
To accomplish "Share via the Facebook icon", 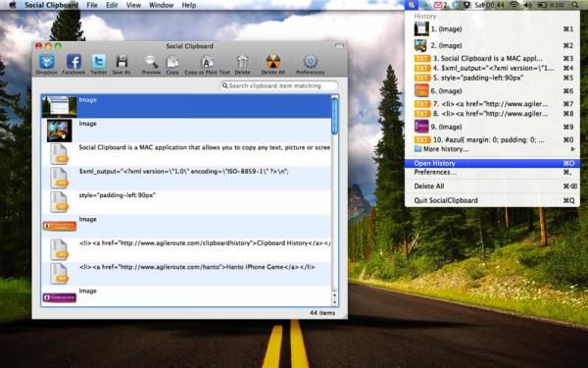I will pos(73,64).
